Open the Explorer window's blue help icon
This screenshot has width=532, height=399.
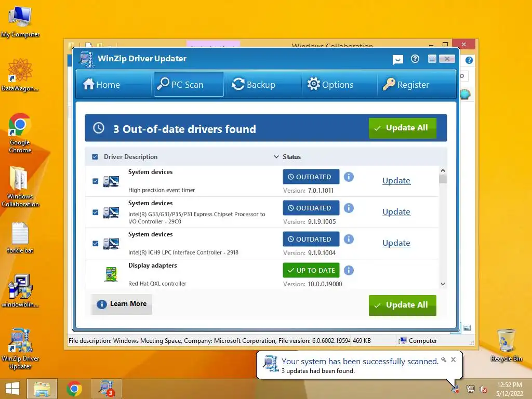tap(469, 60)
